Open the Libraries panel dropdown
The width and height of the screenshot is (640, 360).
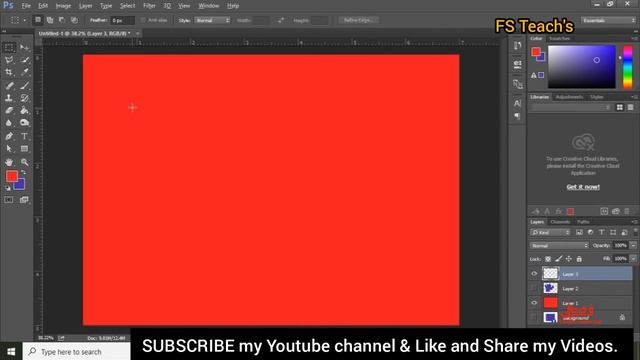[571, 107]
